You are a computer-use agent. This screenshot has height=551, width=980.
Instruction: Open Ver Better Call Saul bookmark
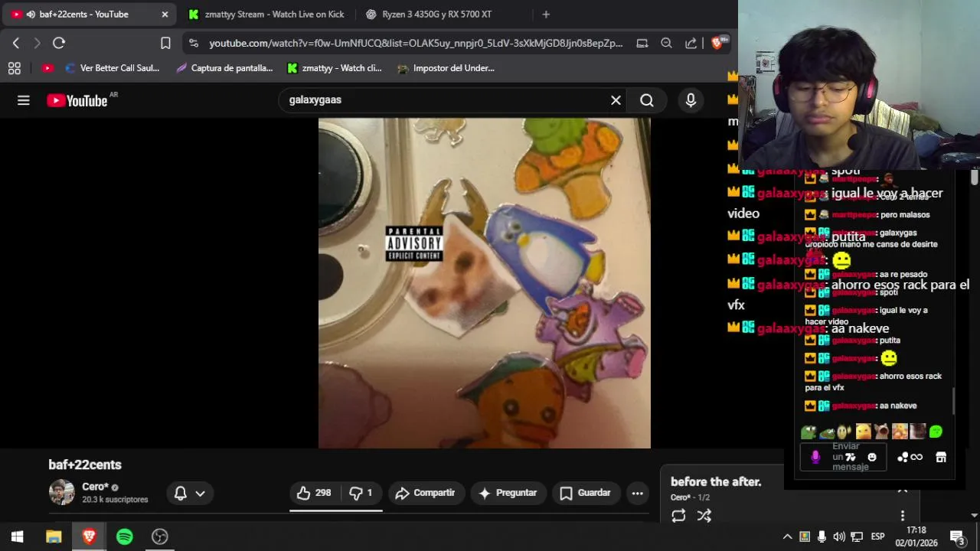113,68
